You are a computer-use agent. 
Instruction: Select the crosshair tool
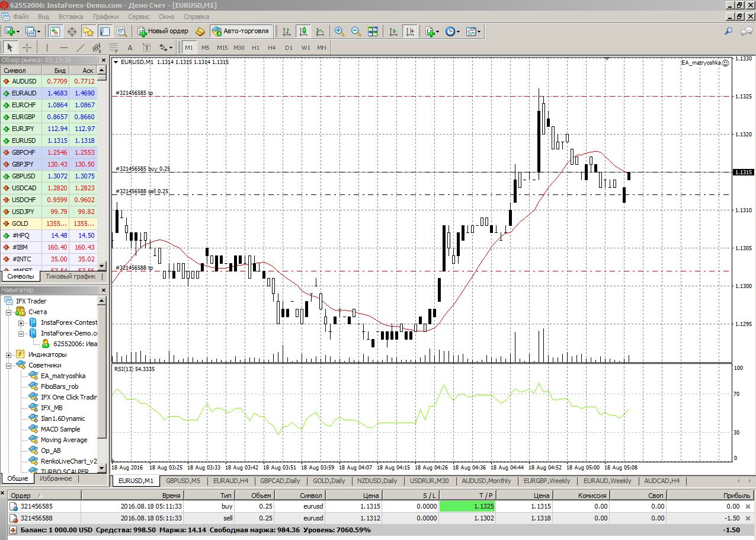coord(27,47)
